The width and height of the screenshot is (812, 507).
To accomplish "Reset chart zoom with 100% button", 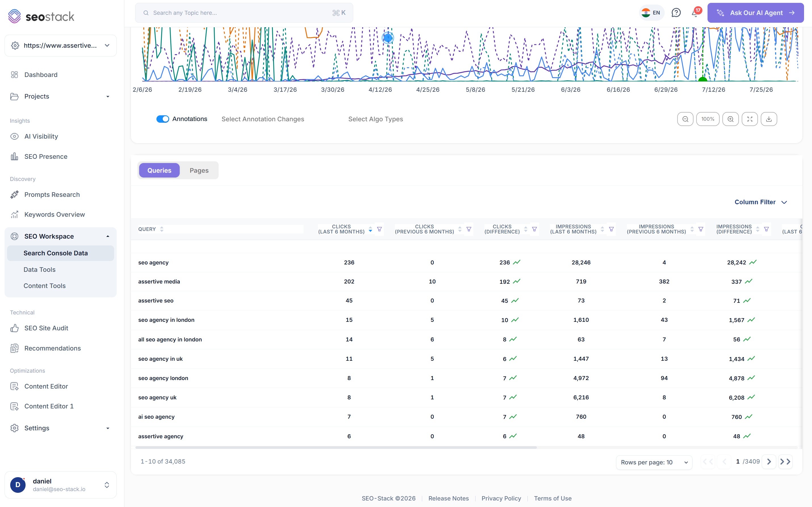I will [x=708, y=119].
